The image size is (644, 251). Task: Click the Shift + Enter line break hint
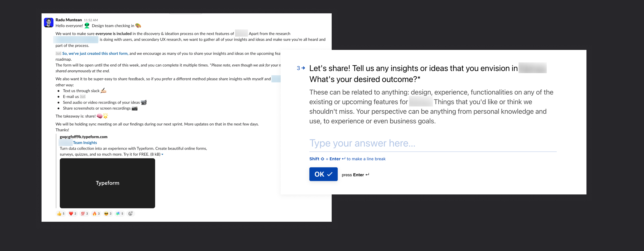coord(347,159)
